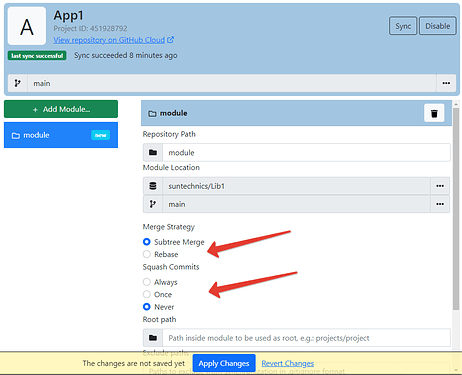Click the module branch field showing main
Viewport: 462px width, 375px height.
click(x=296, y=204)
